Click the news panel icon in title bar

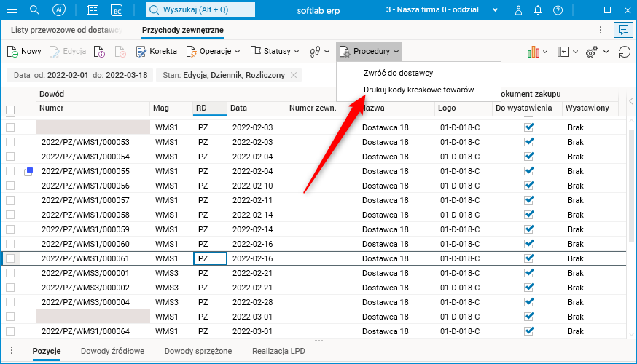pos(93,10)
